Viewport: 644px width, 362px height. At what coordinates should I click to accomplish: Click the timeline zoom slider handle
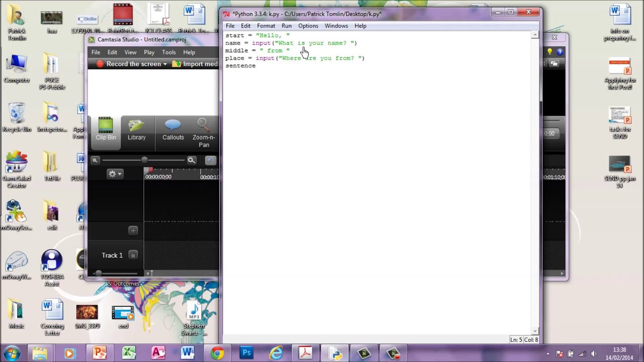tap(144, 160)
